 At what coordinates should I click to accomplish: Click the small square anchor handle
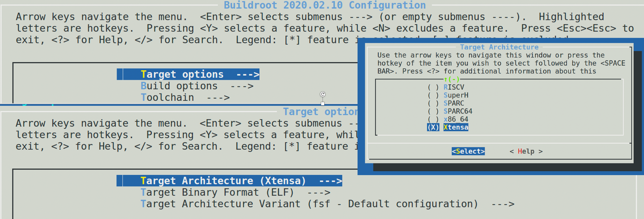coord(323,104)
